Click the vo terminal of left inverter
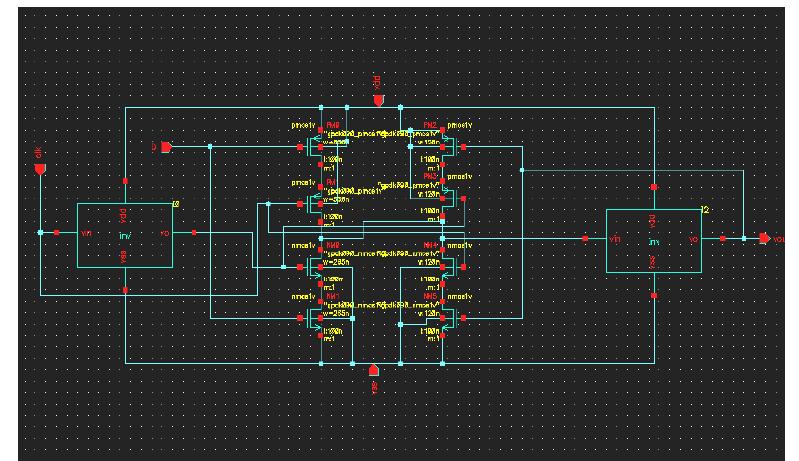Screen dimensions: 799x461 point(192,233)
